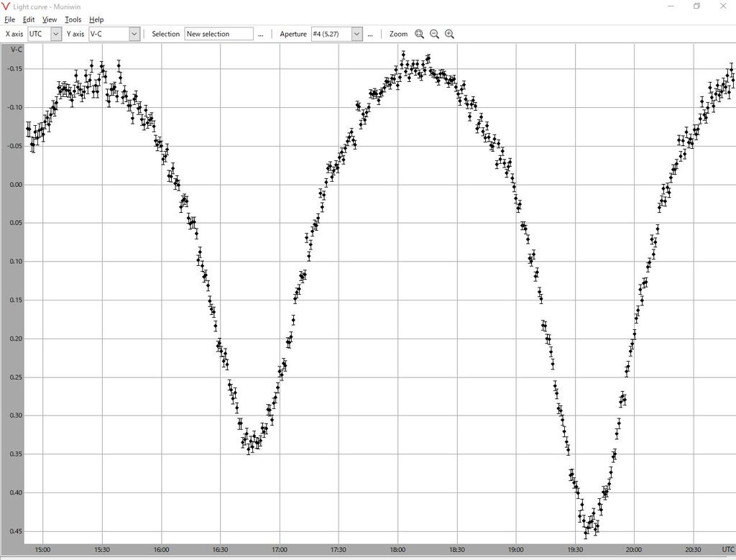
Task: Open the Edit menu
Action: [x=29, y=19]
